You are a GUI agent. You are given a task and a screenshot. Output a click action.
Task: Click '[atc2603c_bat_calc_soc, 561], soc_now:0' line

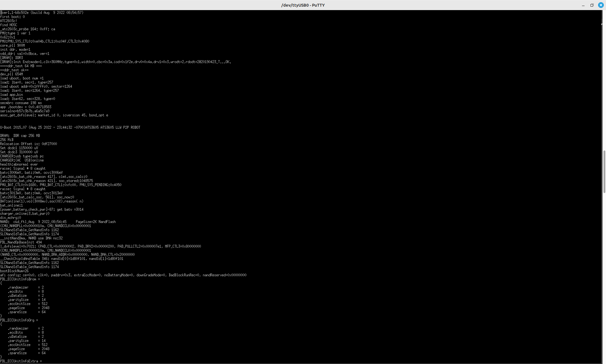coord(37,197)
